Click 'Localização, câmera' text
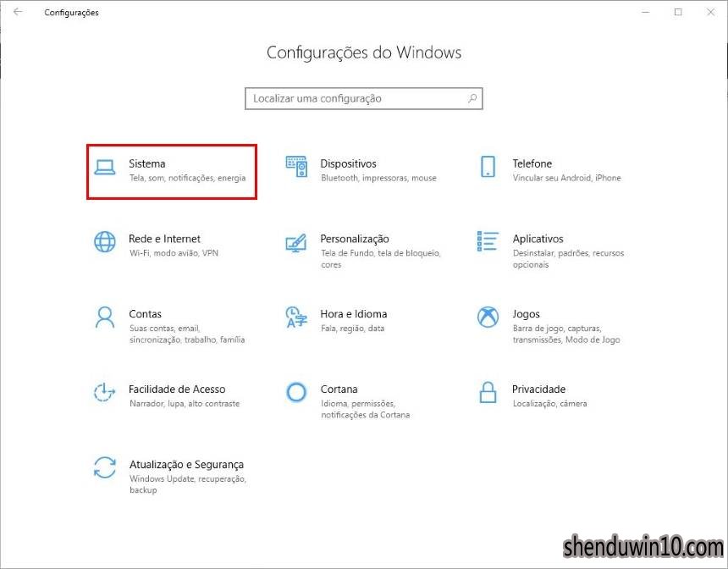 [x=549, y=404]
